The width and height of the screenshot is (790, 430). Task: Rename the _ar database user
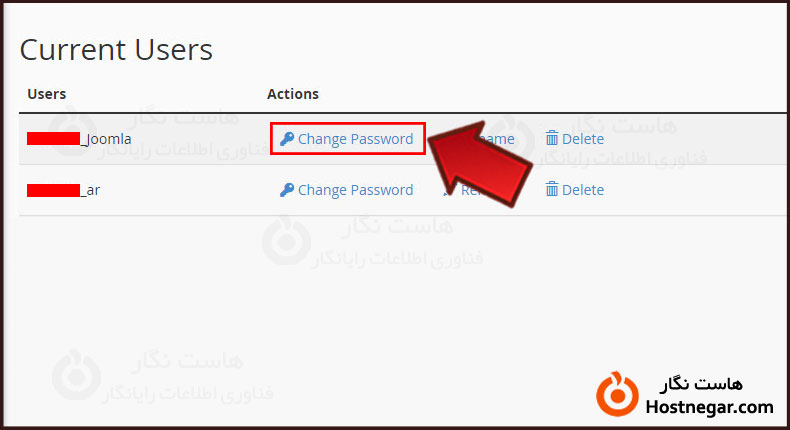tap(472, 190)
